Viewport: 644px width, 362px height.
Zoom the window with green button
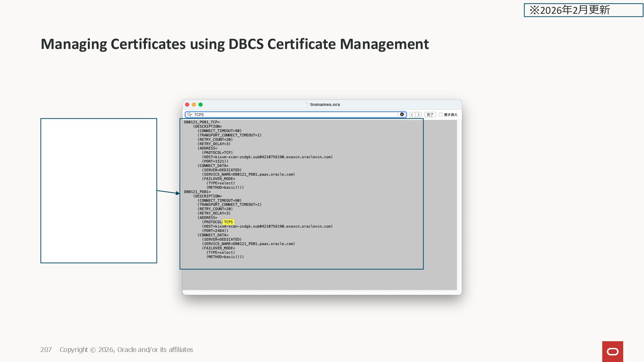tap(201, 105)
